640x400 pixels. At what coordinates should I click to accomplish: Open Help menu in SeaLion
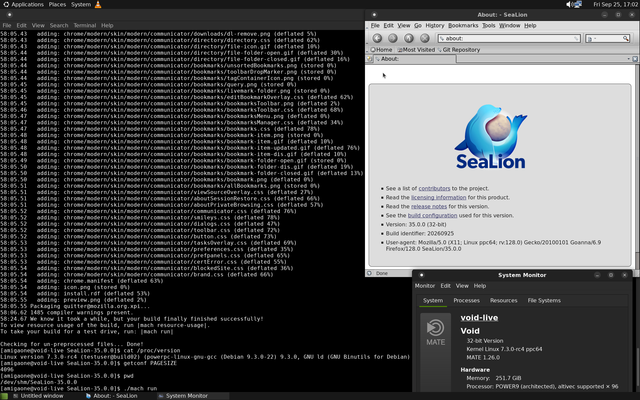point(530,25)
